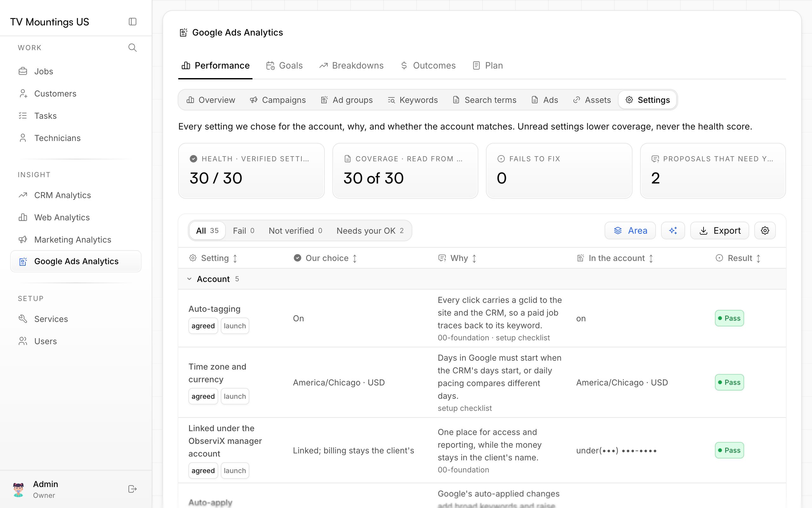
Task: Click Pass badge in Auto-tagging row
Action: click(729, 318)
